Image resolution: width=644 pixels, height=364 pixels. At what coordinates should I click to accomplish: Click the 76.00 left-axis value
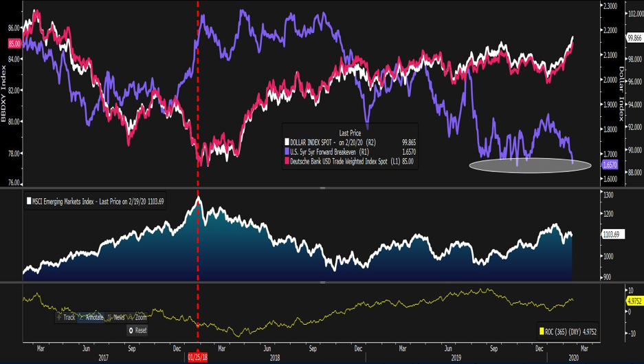coord(14,182)
